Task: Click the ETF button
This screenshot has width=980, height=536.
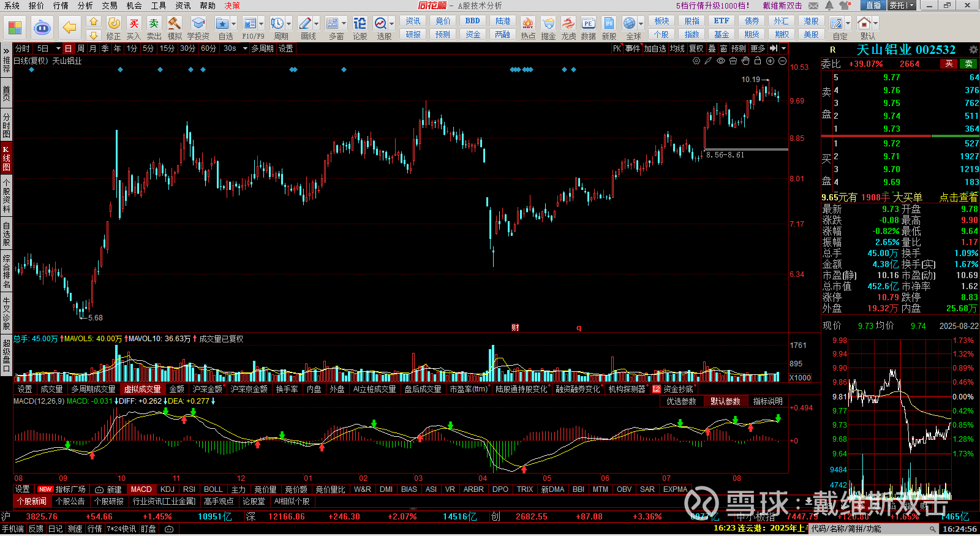Action: point(722,21)
